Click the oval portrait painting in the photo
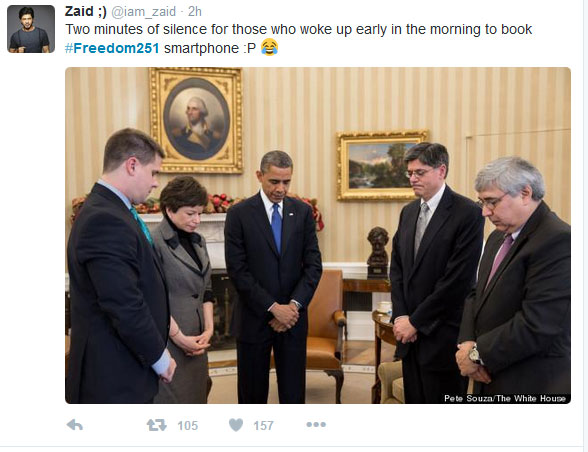 (196, 119)
